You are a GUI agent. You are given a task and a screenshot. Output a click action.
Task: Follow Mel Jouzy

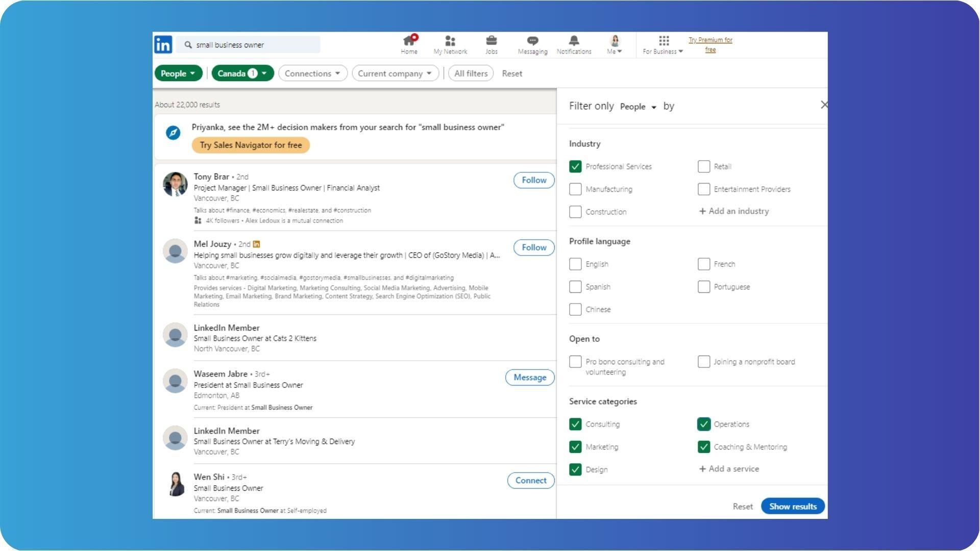[534, 247]
